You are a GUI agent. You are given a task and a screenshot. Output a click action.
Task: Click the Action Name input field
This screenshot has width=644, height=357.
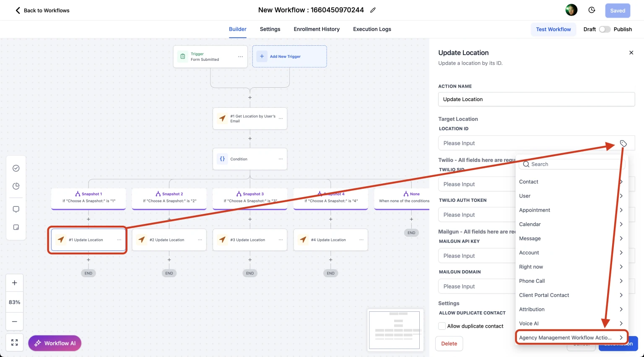click(x=536, y=99)
